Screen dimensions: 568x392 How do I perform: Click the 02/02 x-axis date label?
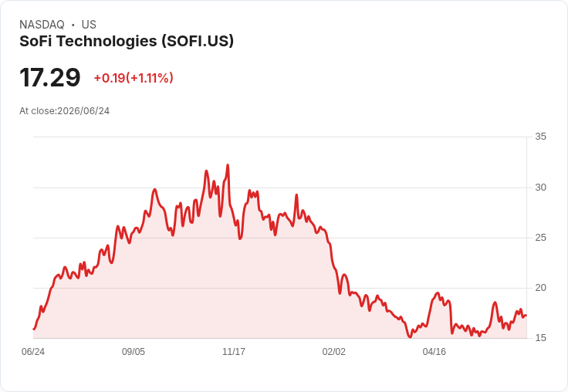(333, 351)
